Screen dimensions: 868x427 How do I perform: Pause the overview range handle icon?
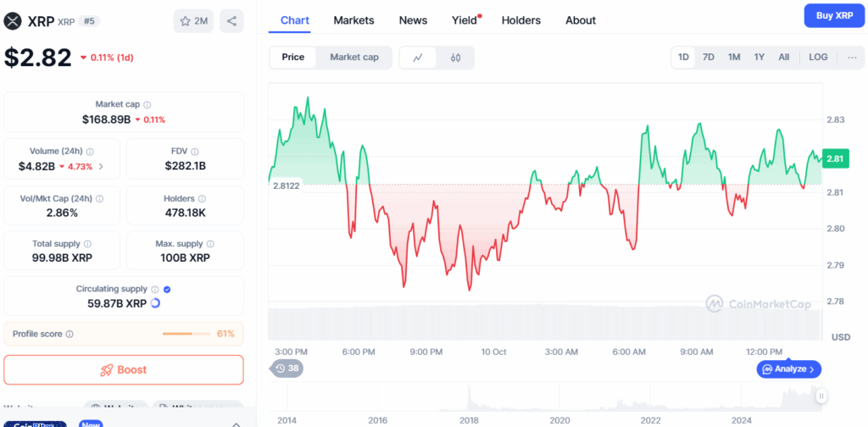pos(821,396)
